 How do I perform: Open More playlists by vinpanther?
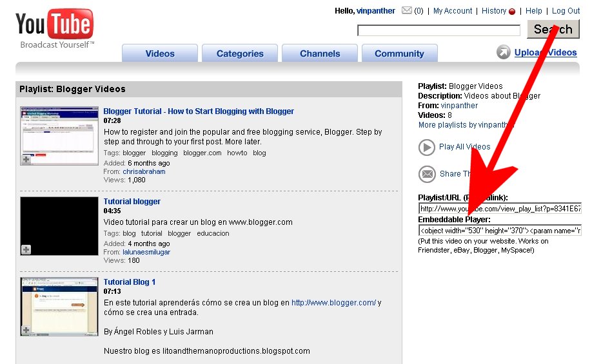pyautogui.click(x=466, y=125)
